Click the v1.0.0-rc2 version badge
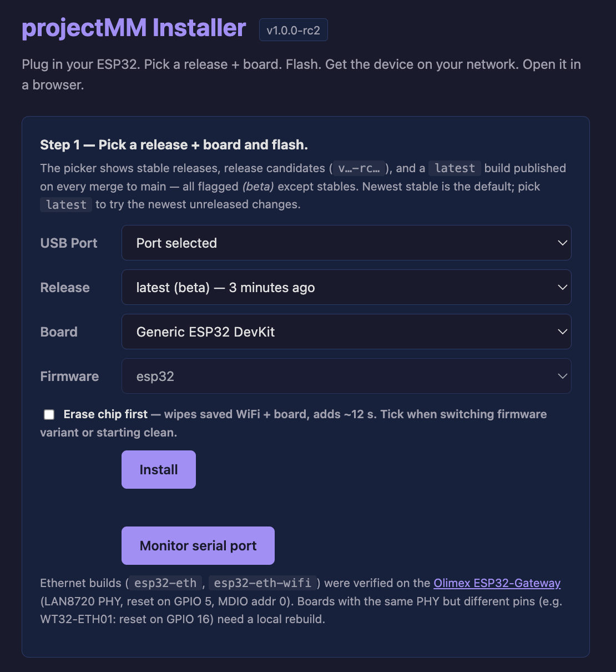 click(294, 30)
